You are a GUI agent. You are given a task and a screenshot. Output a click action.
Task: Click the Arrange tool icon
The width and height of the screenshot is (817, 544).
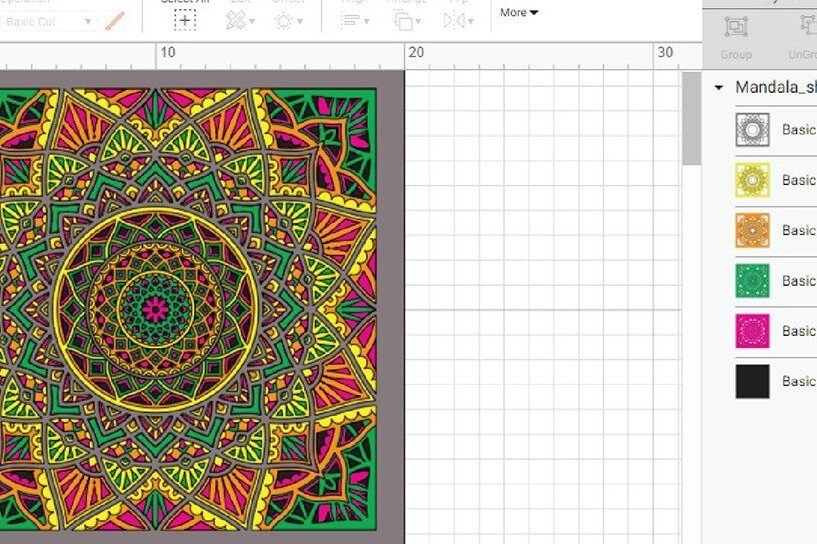405,19
